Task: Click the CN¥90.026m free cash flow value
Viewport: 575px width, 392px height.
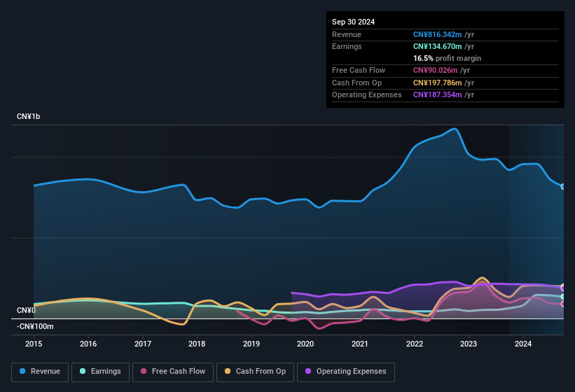Action: pos(436,70)
